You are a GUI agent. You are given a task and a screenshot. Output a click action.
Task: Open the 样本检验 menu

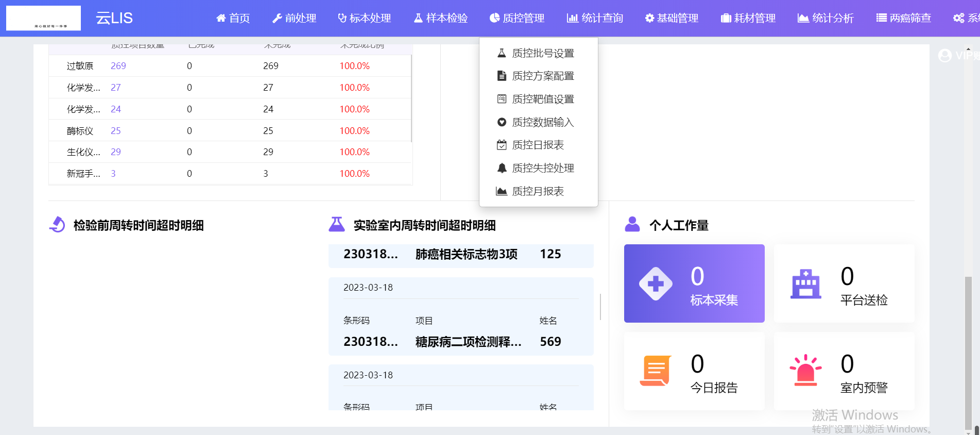(441, 18)
